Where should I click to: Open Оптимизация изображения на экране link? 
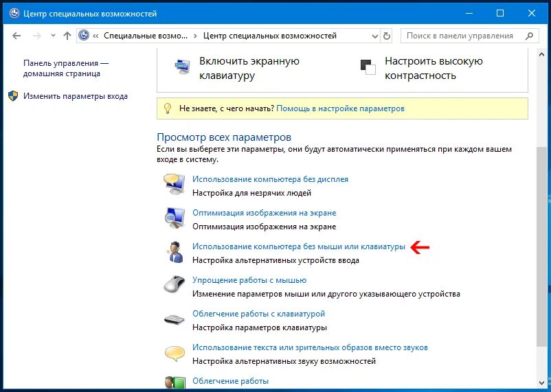pos(264,213)
